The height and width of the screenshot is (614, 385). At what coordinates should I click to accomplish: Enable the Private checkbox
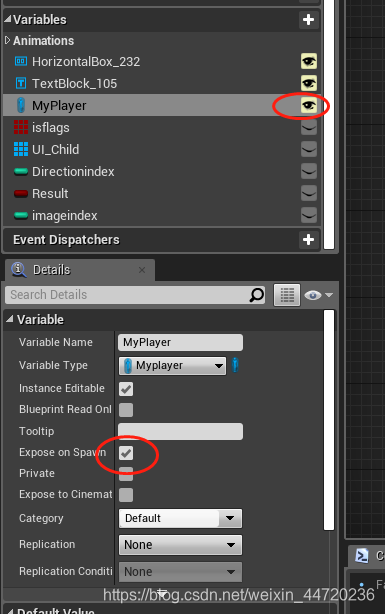coord(126,474)
